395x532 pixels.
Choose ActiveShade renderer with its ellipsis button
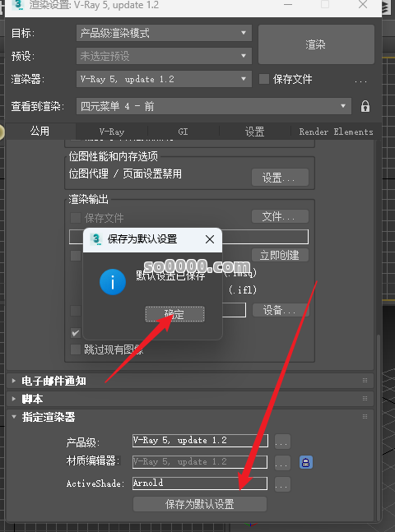coord(282,484)
